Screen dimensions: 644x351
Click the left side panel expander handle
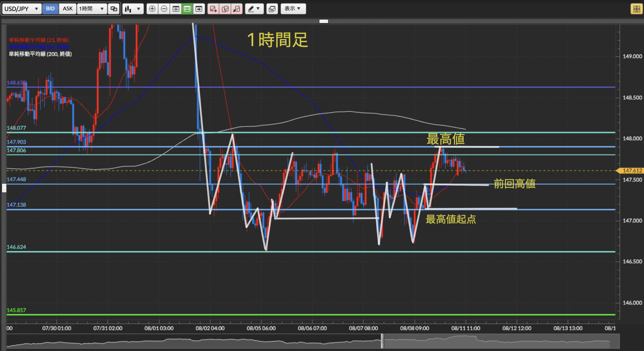point(4,188)
